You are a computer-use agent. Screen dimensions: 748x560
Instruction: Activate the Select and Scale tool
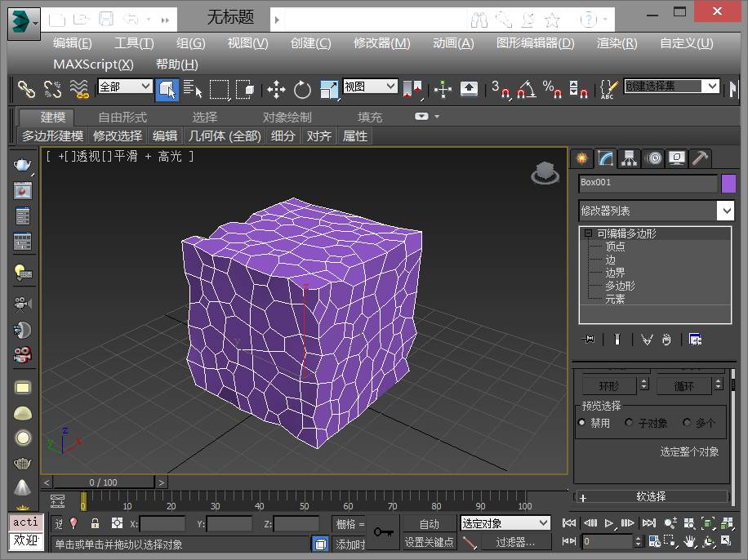[329, 89]
